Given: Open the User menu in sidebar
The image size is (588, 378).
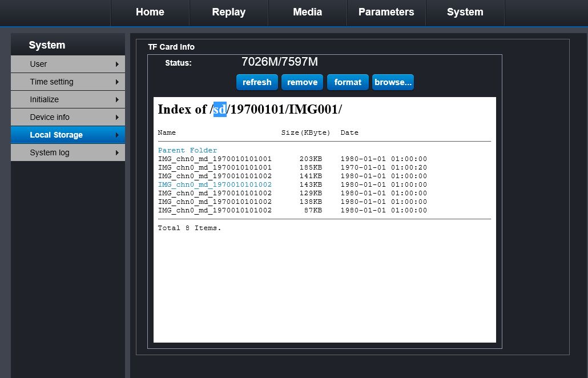Looking at the screenshot, I should coord(67,64).
